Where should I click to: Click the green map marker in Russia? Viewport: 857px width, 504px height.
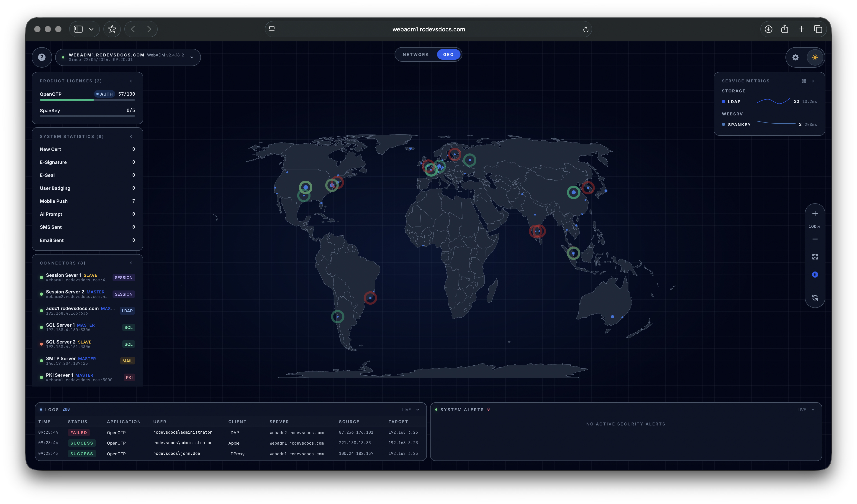point(469,160)
